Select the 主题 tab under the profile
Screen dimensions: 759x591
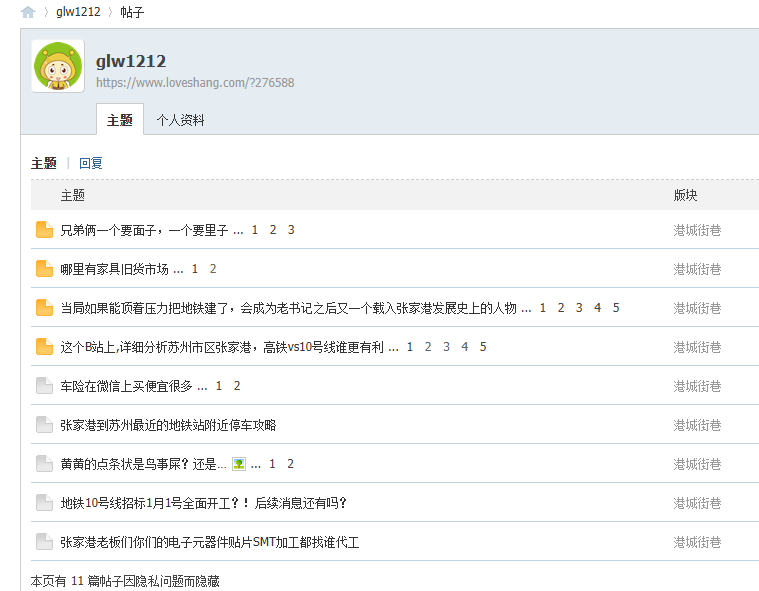pos(119,120)
